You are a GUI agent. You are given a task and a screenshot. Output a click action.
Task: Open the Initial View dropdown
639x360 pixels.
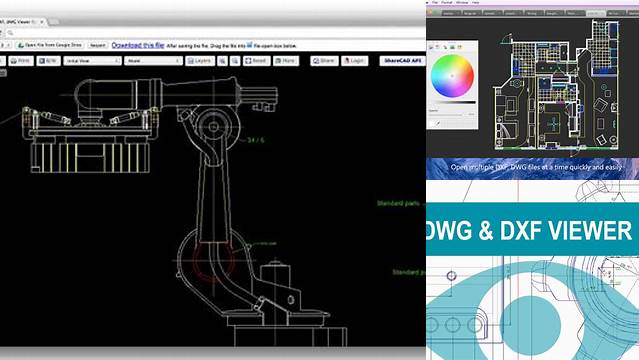pyautogui.click(x=93, y=61)
